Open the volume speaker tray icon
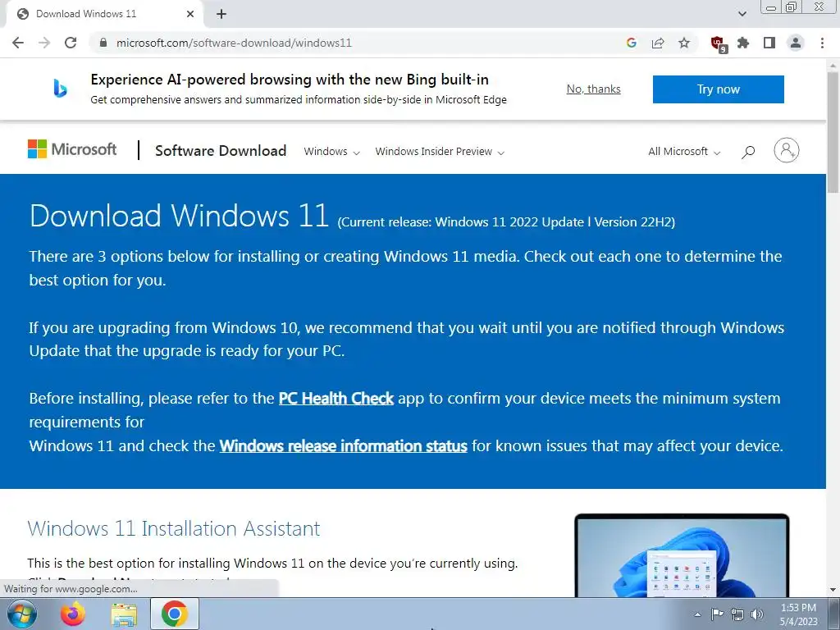Screen dimensions: 840x630 click(757, 614)
